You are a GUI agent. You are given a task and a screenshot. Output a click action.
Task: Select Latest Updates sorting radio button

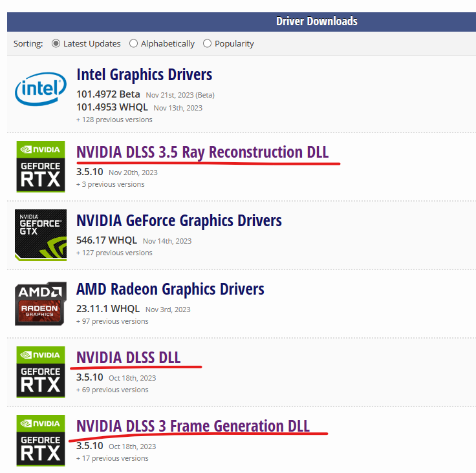click(x=56, y=43)
